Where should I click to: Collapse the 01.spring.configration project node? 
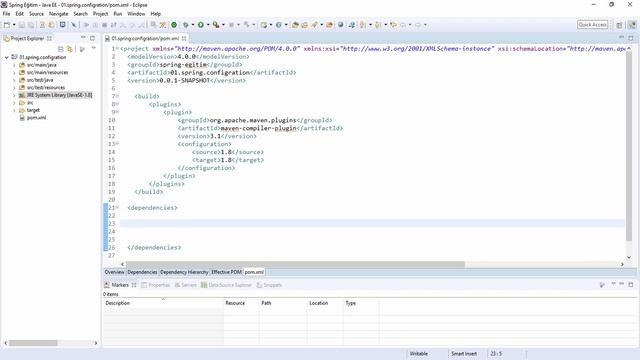coord(7,58)
